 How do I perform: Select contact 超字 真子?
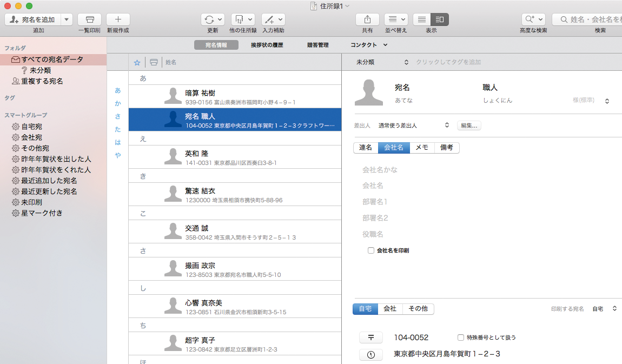coord(235,343)
